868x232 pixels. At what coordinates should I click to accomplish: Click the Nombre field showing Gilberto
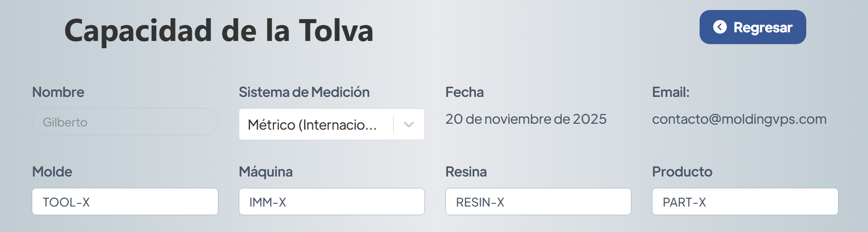pos(125,122)
